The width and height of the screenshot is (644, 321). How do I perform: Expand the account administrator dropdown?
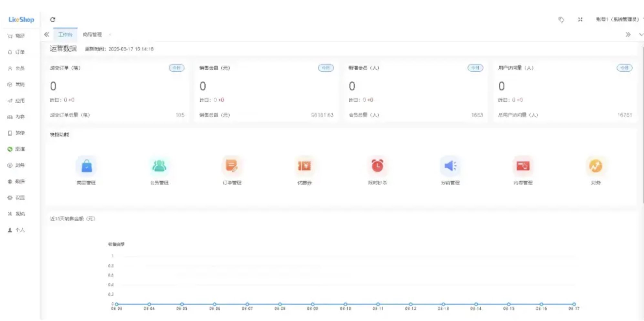tap(618, 19)
